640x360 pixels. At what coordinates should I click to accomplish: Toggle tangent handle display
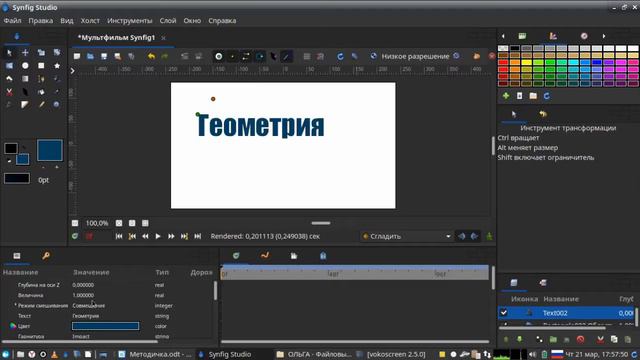(246, 56)
